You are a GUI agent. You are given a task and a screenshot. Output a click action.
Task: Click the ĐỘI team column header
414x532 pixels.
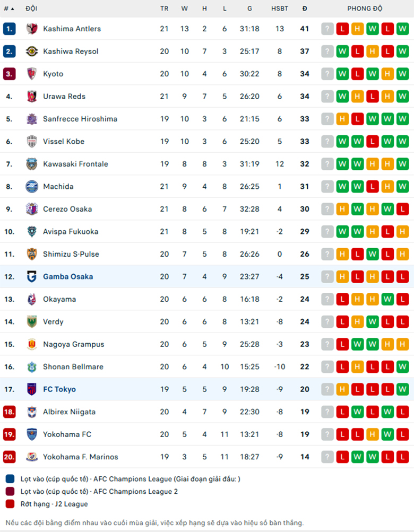click(32, 8)
